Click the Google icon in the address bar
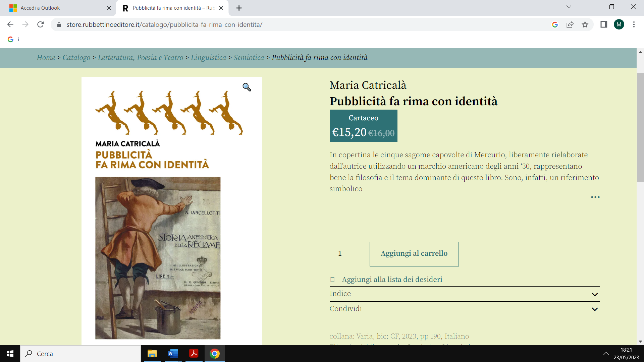644x362 pixels. [555, 24]
